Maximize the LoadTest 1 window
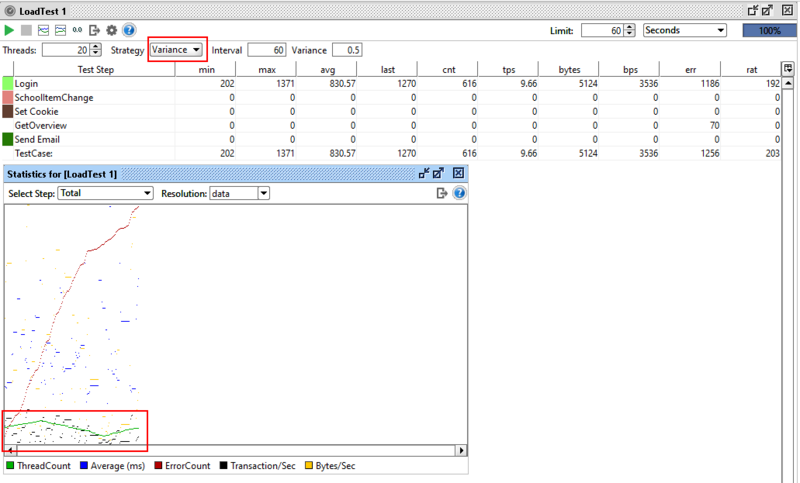Image resolution: width=800 pixels, height=483 pixels. (x=767, y=10)
